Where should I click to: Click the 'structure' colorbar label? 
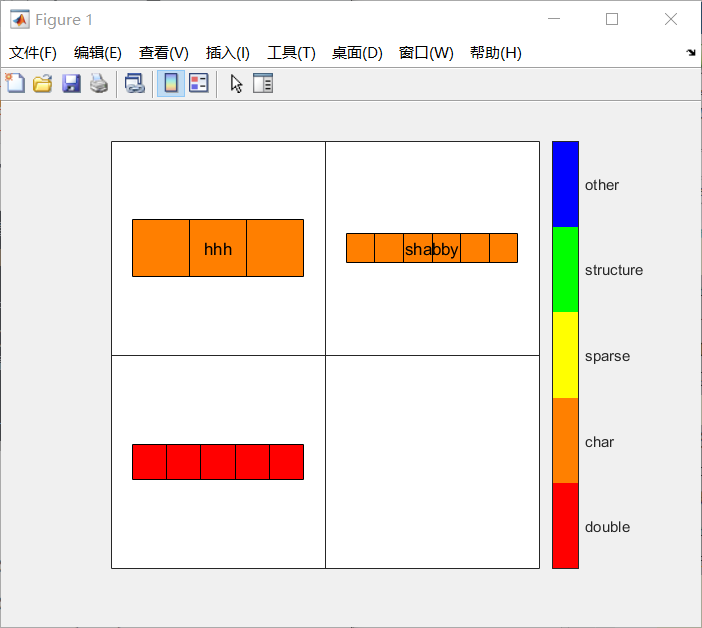pyautogui.click(x=614, y=270)
